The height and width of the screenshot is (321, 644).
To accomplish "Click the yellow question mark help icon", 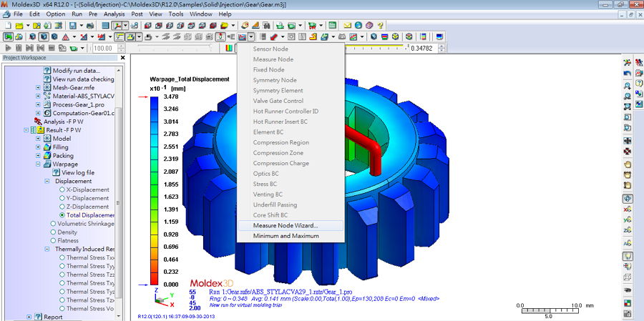I will click(381, 25).
